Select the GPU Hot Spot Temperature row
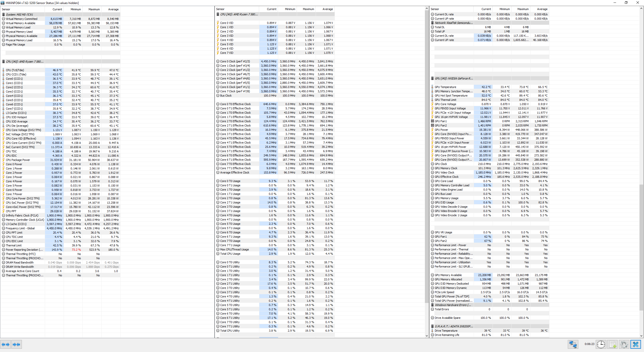 coord(451,96)
